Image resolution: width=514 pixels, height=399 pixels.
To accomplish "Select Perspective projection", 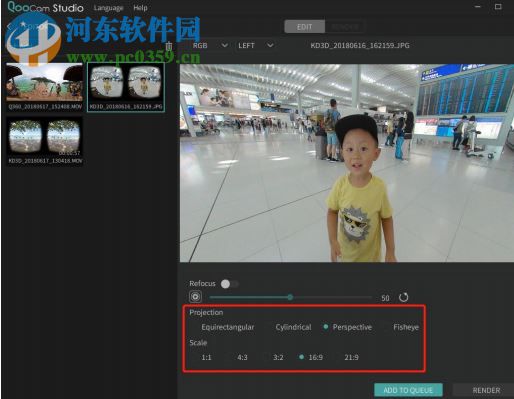I will click(x=348, y=327).
